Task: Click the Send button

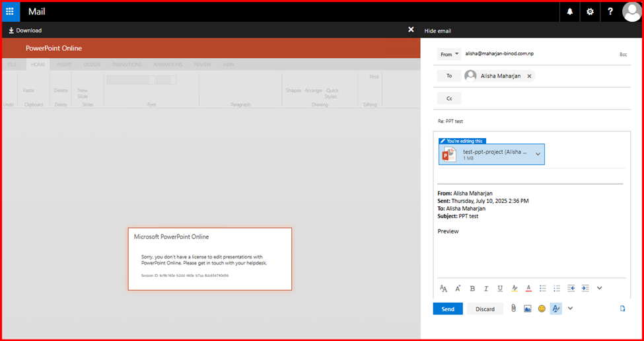Action: click(x=448, y=309)
